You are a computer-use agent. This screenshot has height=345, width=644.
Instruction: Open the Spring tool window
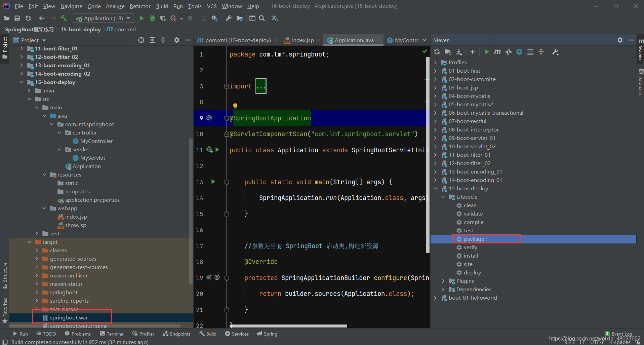(x=267, y=334)
